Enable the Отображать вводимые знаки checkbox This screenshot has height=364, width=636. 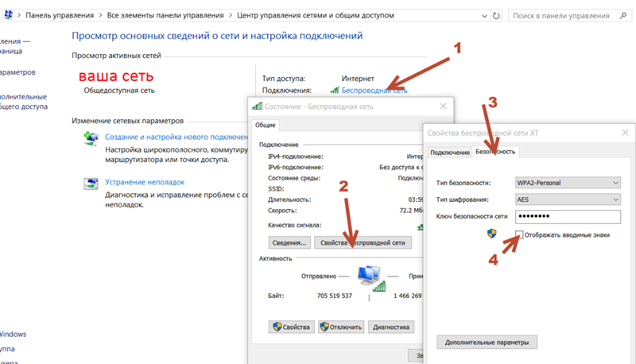519,234
